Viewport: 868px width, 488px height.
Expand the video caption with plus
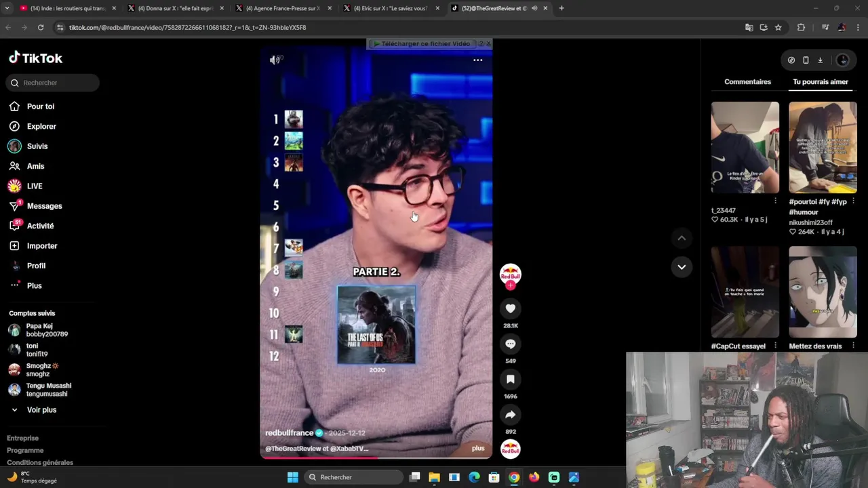point(478,449)
